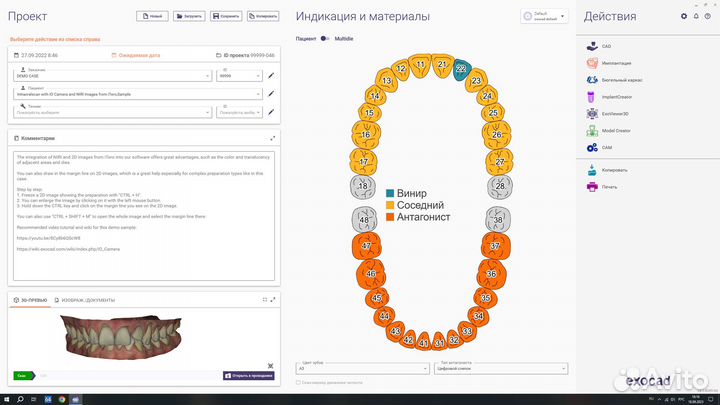Click the 3D jaw scan preview
The image size is (720, 405).
click(121, 337)
